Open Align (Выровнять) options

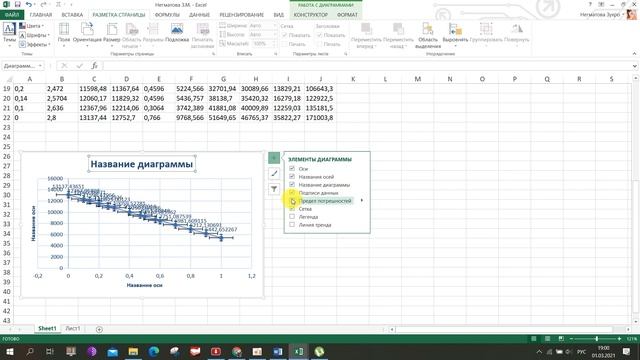(x=455, y=34)
